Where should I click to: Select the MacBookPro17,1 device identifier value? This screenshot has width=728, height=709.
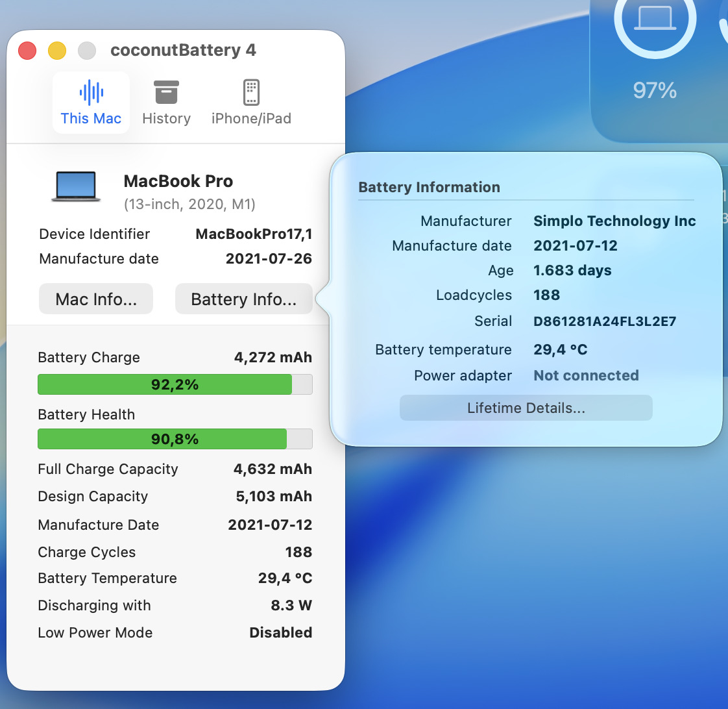click(x=254, y=234)
